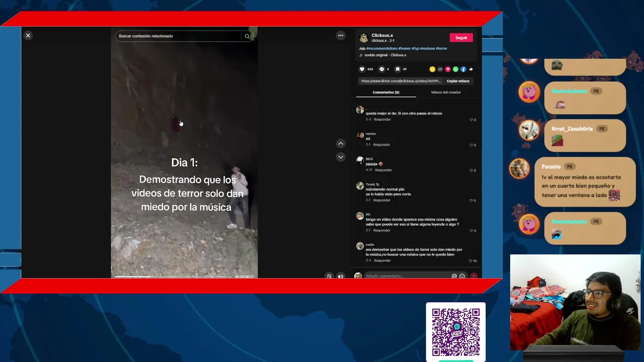Open more share options arrow

tap(471, 69)
